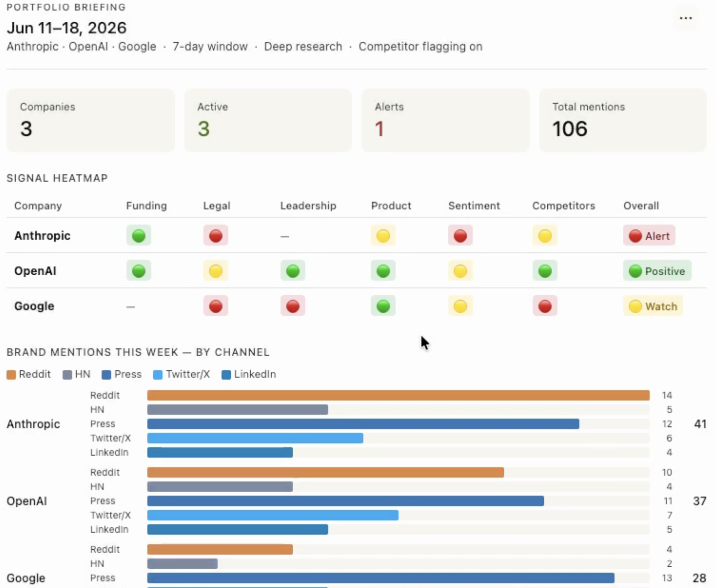Click Anthropic's LinkedIn bar with 4 mentions
Viewport: 716px width, 588px height.
(x=220, y=452)
